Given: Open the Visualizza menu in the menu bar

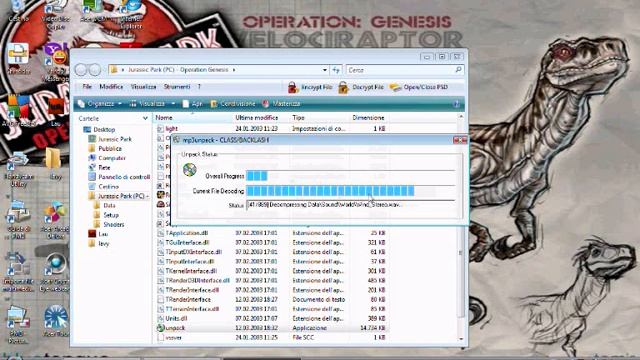Looking at the screenshot, I should tap(143, 87).
